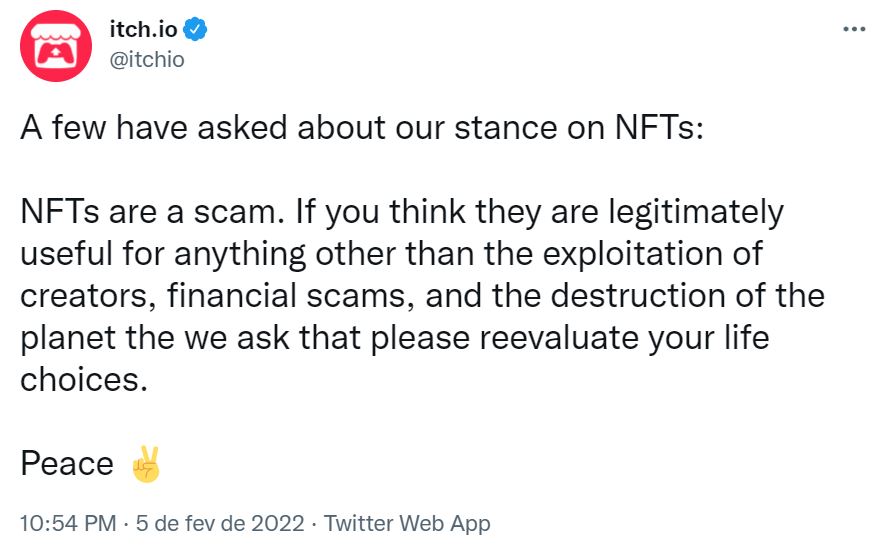Click the 10:54 PM timestamp
Screen dimensions: 884x545
coord(68,524)
